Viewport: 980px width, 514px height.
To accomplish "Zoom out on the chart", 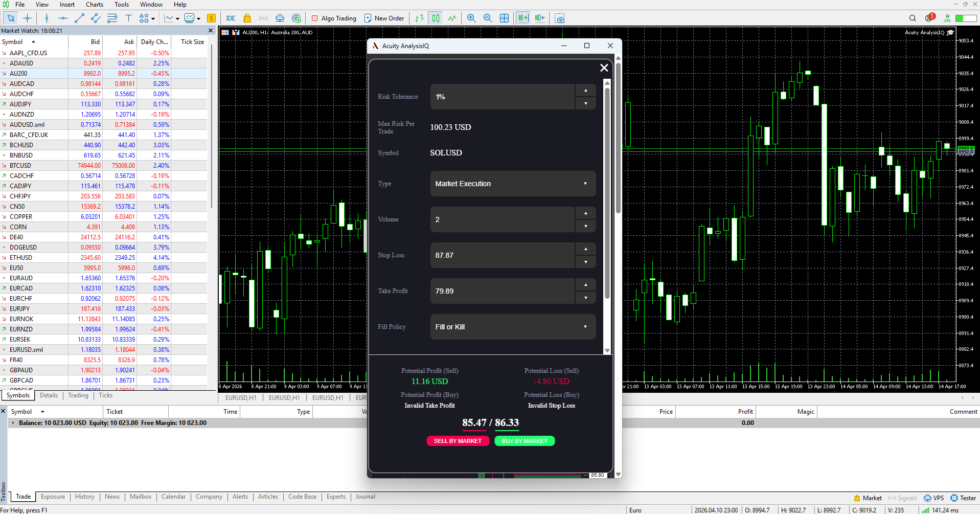I will [x=488, y=18].
